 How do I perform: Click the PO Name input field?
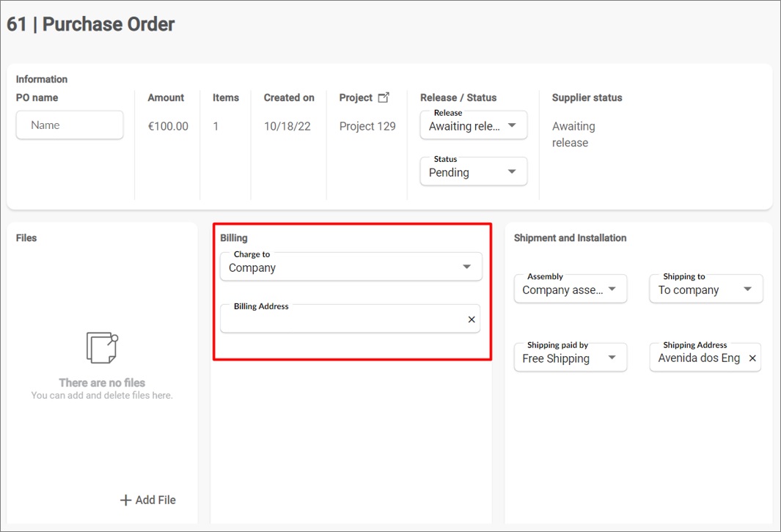tap(70, 125)
